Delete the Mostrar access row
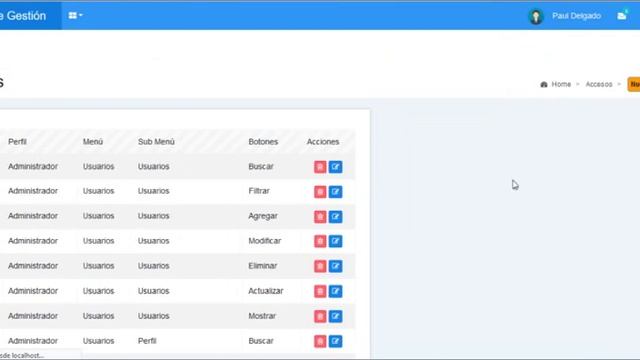The height and width of the screenshot is (360, 640). coord(320,316)
